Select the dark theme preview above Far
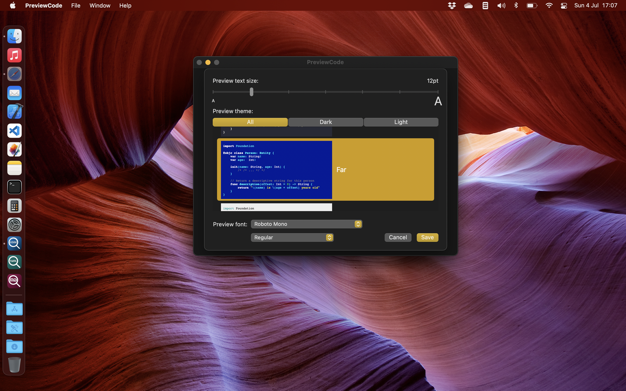 [276, 131]
